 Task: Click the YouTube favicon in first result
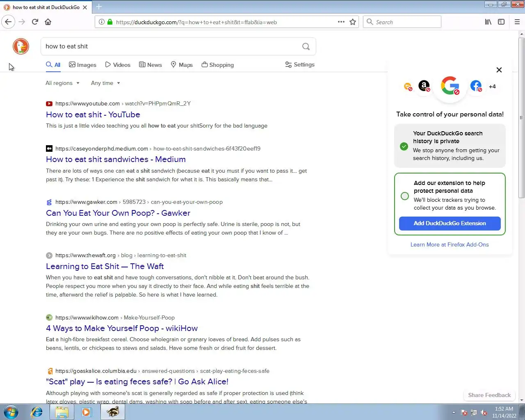click(x=49, y=104)
